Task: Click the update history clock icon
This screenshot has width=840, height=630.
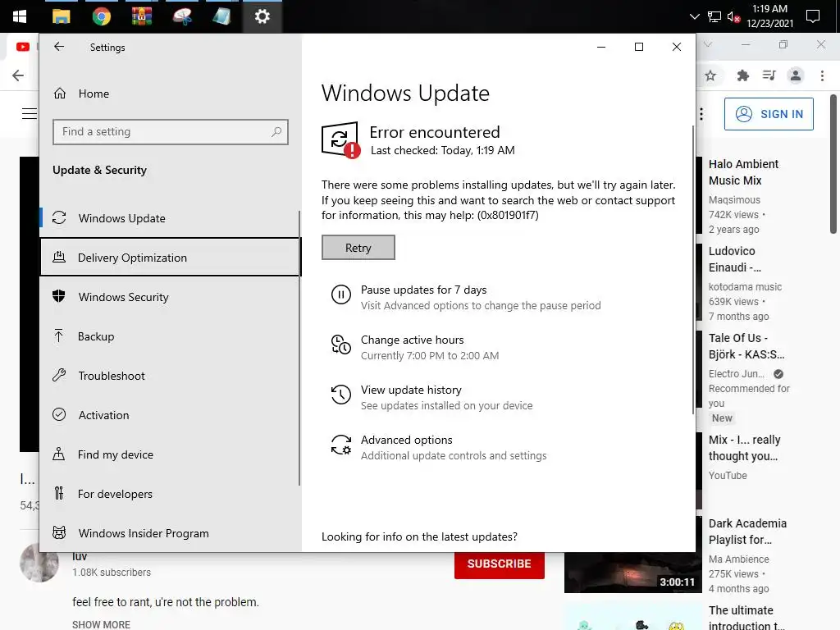Action: (x=340, y=395)
